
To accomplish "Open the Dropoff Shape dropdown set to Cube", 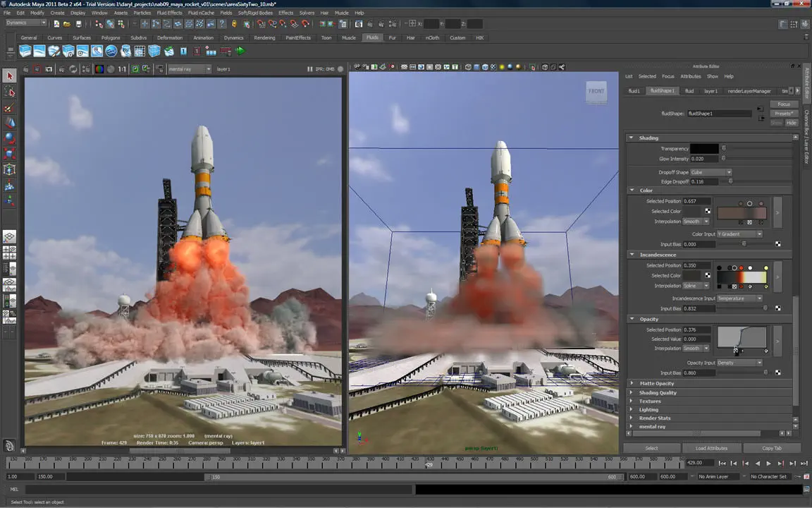I will click(x=711, y=172).
